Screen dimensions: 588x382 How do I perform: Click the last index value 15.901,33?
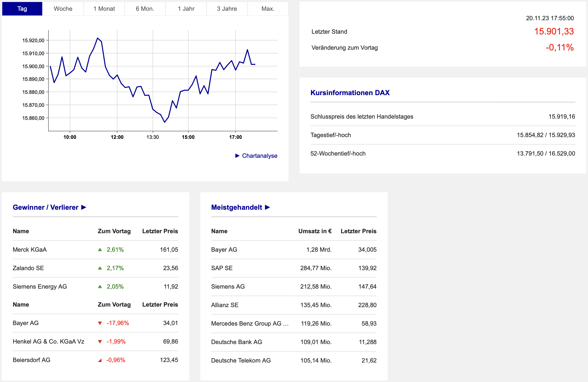pos(554,31)
